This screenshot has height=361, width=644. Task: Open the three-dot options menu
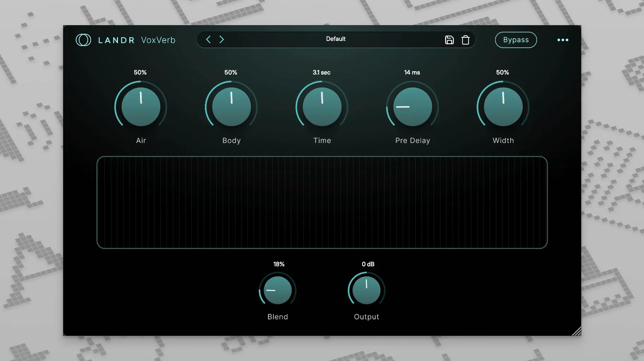coord(563,40)
